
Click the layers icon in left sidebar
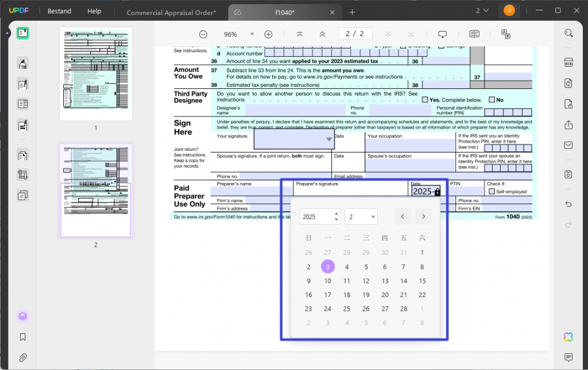(x=23, y=316)
